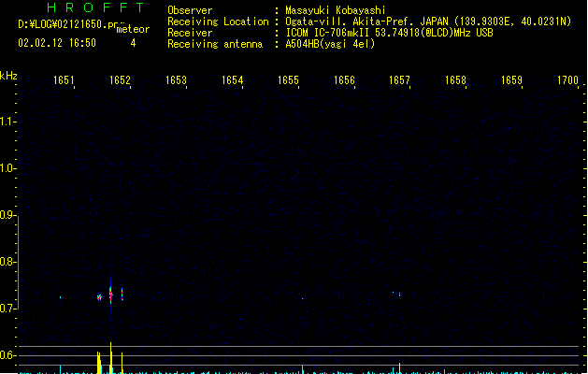Click the weak echo dots near 1657
Viewport: 588px width, 374px height.
tap(397, 294)
